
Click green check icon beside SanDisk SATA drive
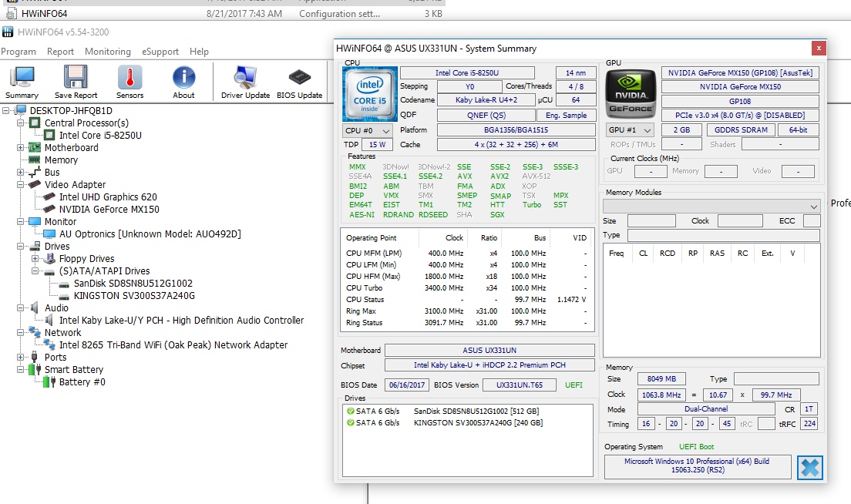pyautogui.click(x=351, y=412)
